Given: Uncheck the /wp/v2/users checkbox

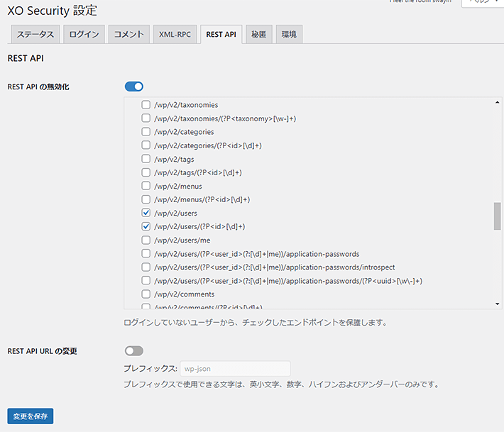Looking at the screenshot, I should [146, 213].
